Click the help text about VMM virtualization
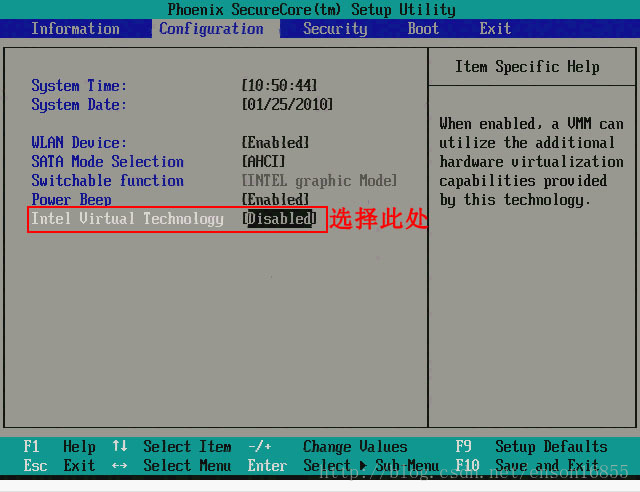Image resolution: width=640 pixels, height=492 pixels. [x=531, y=162]
